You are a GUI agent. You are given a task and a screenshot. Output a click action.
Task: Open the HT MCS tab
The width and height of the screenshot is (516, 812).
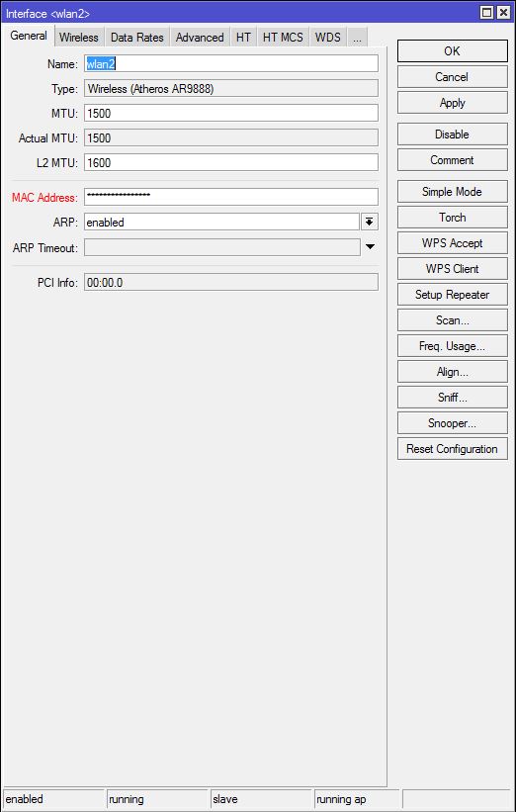[283, 38]
